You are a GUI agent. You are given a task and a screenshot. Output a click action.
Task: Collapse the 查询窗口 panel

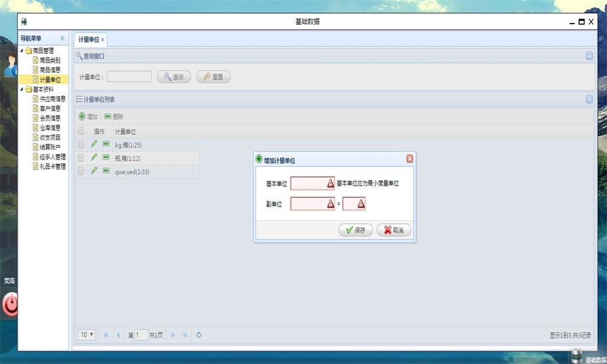point(589,56)
